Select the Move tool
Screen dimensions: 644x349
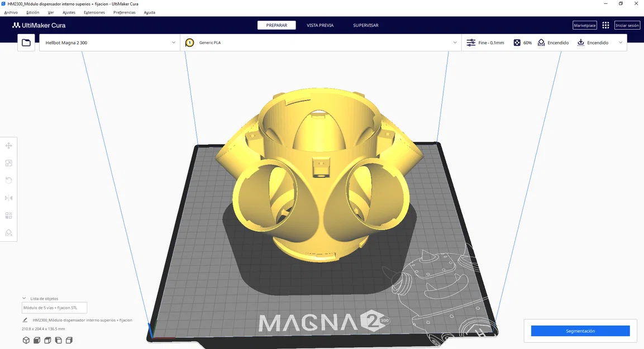pyautogui.click(x=8, y=146)
